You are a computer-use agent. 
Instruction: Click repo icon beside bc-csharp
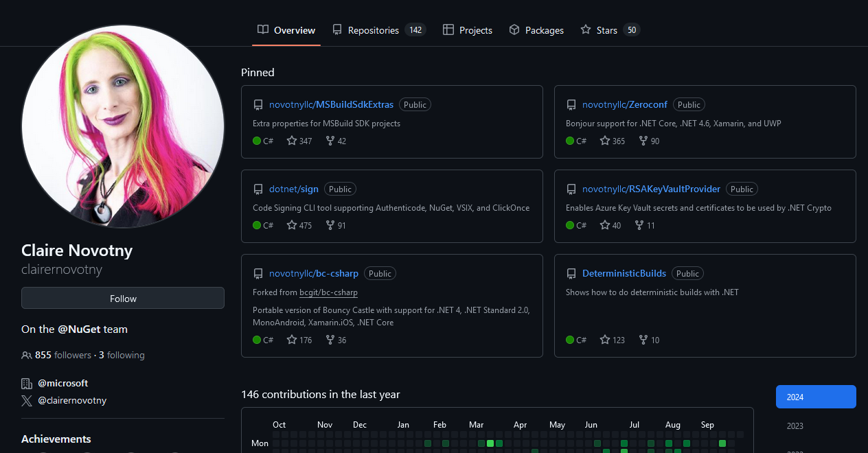(258, 274)
